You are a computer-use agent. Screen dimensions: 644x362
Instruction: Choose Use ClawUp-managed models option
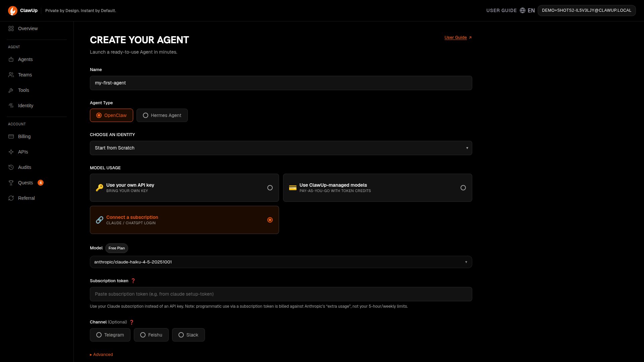378,188
